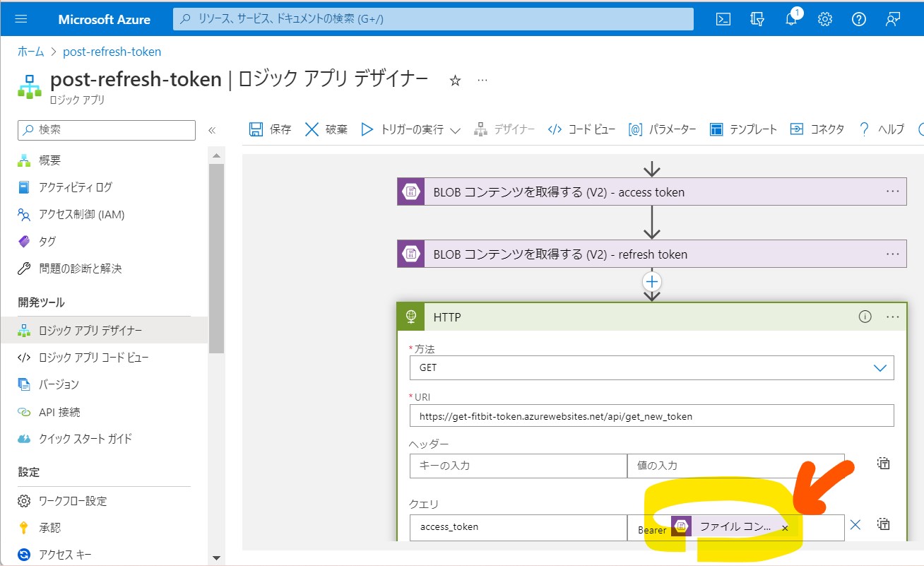Click the plus button to insert a step
This screenshot has height=566, width=924.
[651, 281]
